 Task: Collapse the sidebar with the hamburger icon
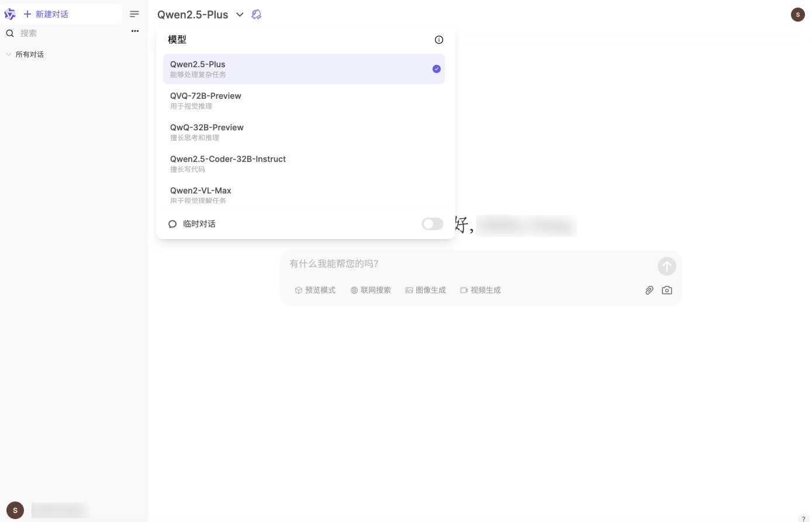point(134,14)
